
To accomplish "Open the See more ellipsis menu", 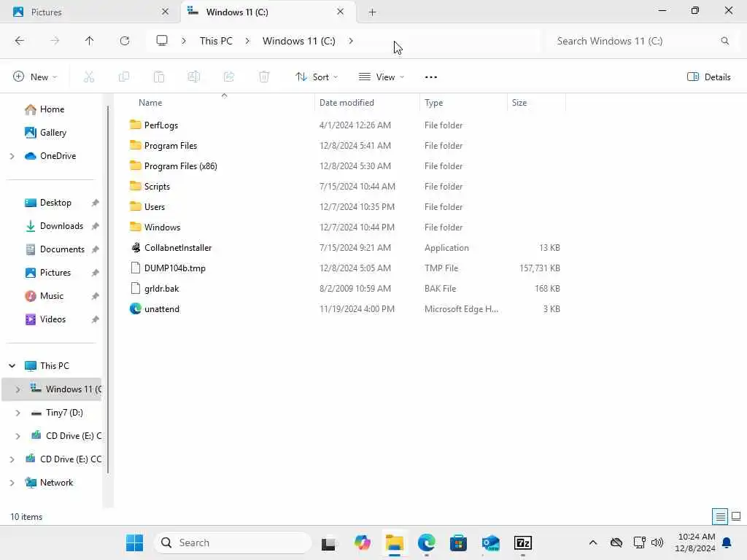I will click(430, 77).
